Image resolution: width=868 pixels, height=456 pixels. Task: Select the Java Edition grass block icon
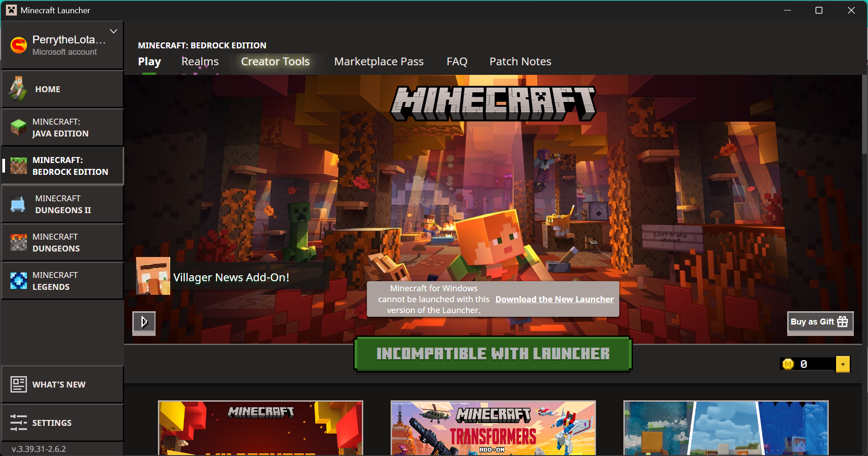pyautogui.click(x=19, y=127)
